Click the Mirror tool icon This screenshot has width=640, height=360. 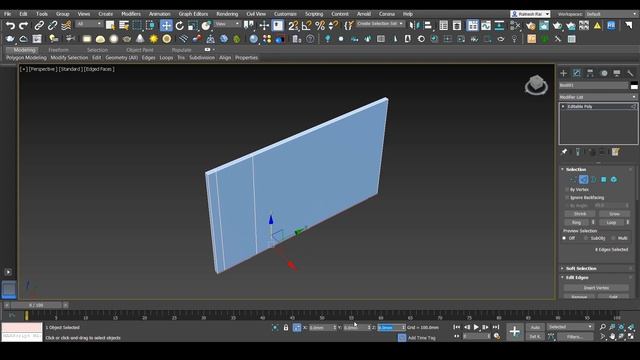pyautogui.click(x=414, y=26)
